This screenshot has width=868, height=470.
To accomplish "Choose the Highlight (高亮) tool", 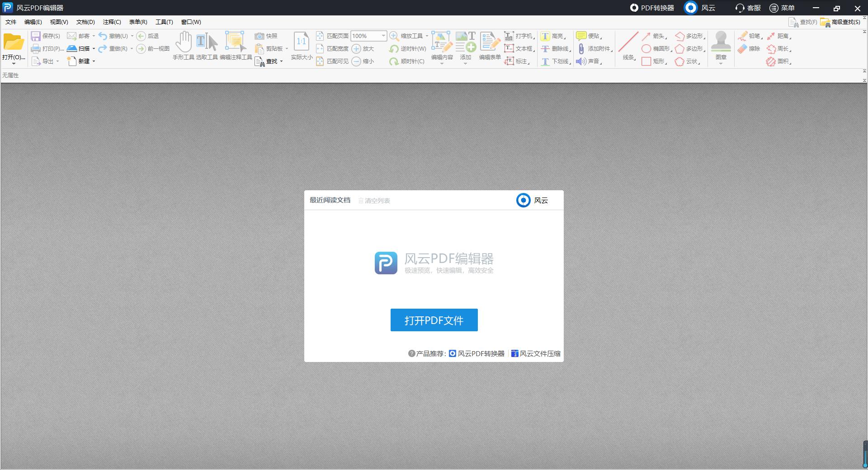I will click(553, 36).
